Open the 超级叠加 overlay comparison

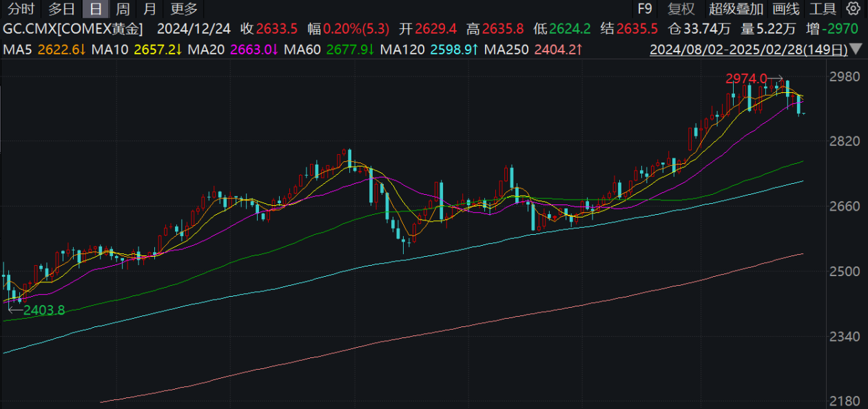736,9
